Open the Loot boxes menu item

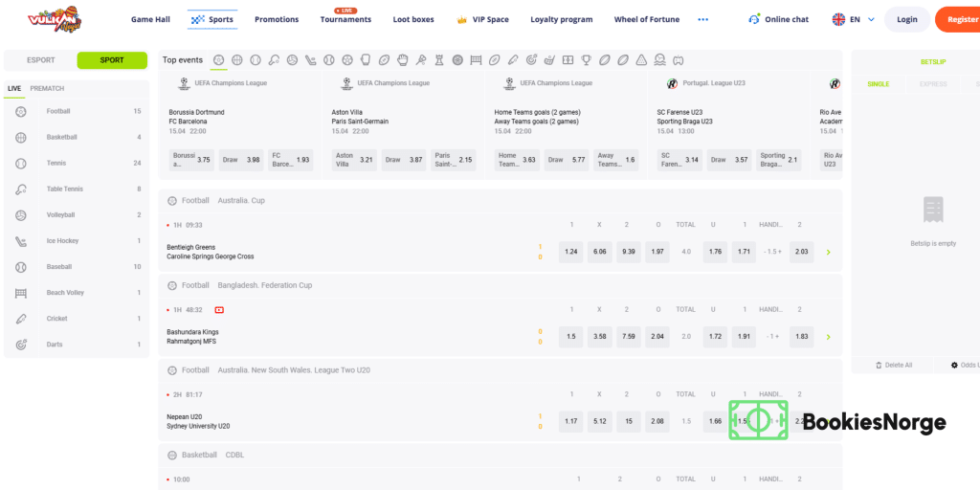pyautogui.click(x=413, y=19)
